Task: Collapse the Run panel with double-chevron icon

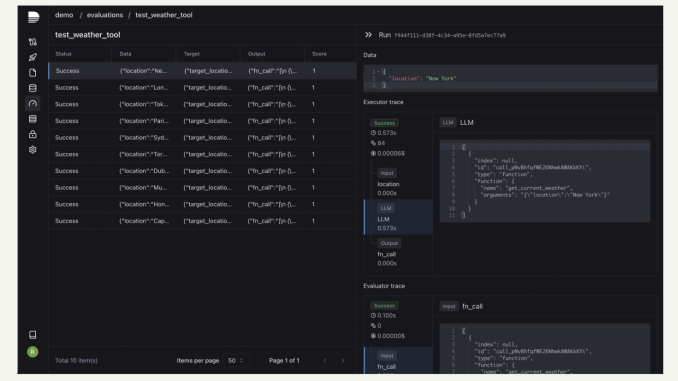Action: tap(368, 35)
